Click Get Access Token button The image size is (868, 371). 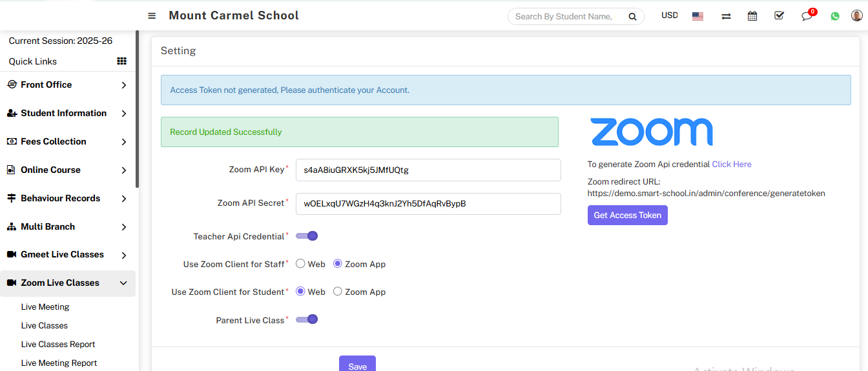(x=627, y=216)
